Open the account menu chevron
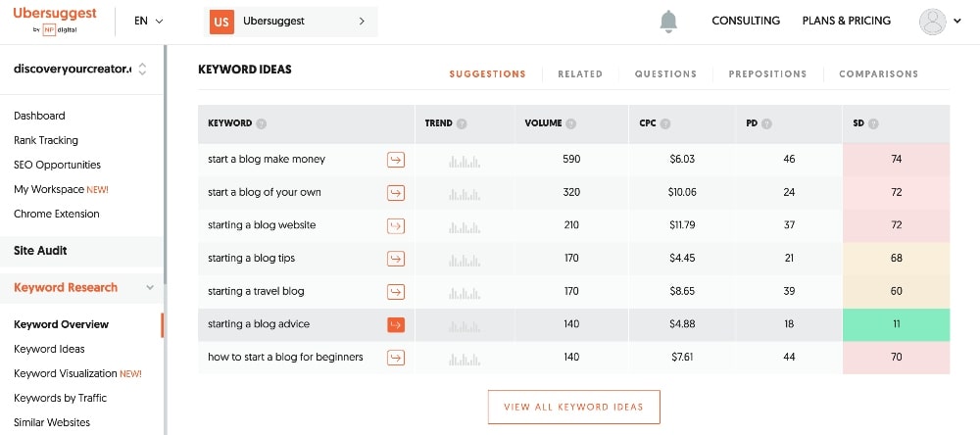This screenshot has width=980, height=435. 957,22
